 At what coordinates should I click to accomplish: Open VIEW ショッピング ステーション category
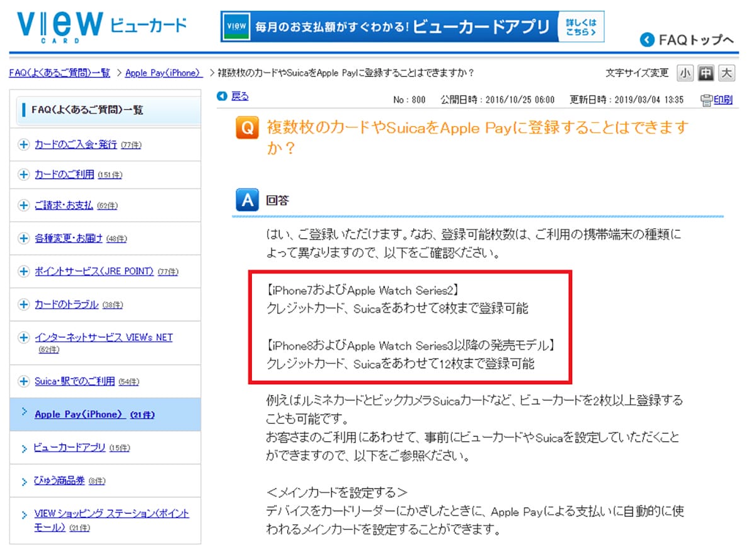coord(112,520)
